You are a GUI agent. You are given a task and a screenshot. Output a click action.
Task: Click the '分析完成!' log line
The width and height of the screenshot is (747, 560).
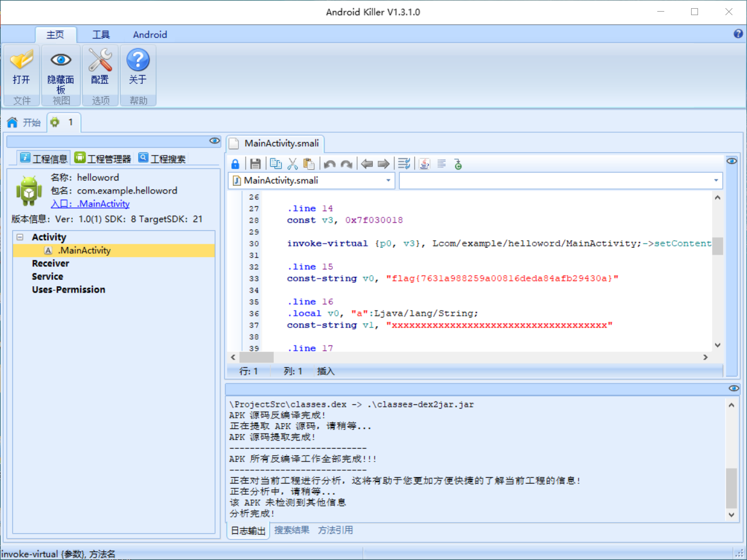(252, 513)
